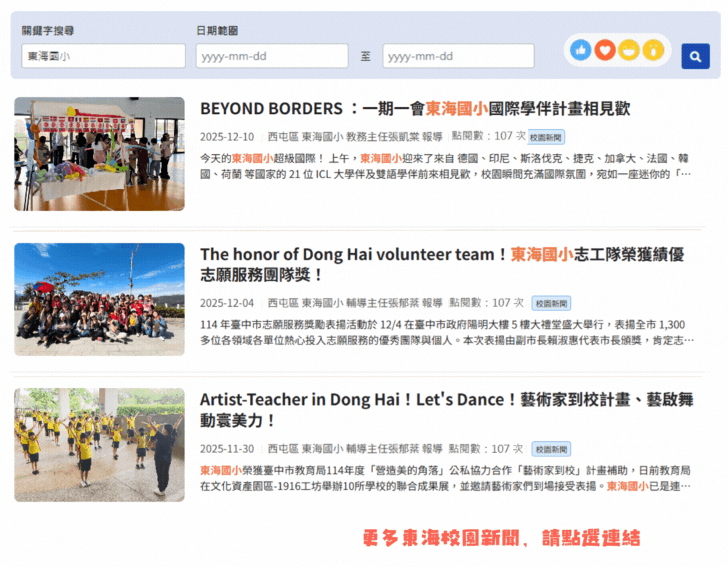Click 校園新聞 tag on the 2025-12-04 article
Image resolution: width=728 pixels, height=567 pixels.
pos(551,303)
